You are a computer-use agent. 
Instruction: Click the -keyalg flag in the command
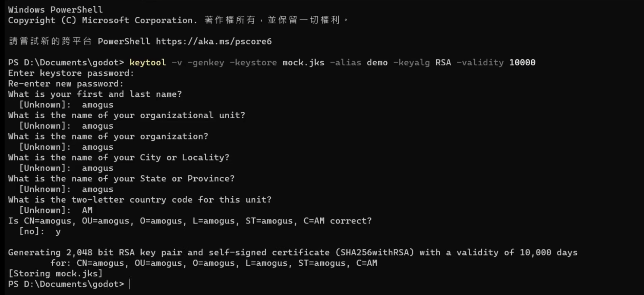coord(411,62)
